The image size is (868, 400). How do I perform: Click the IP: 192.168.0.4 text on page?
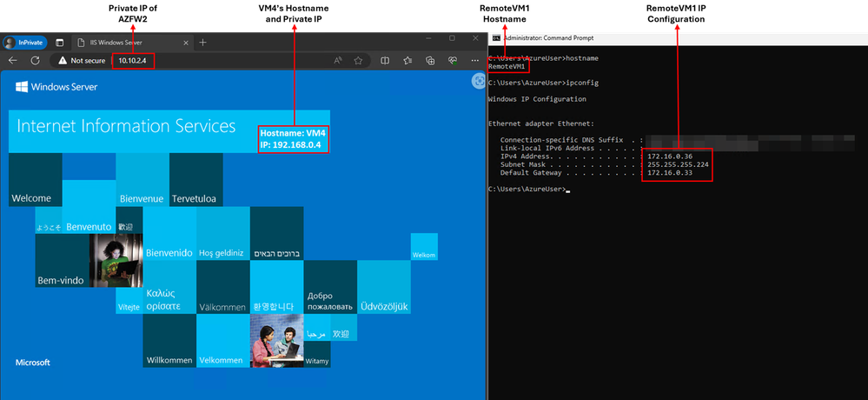(291, 145)
